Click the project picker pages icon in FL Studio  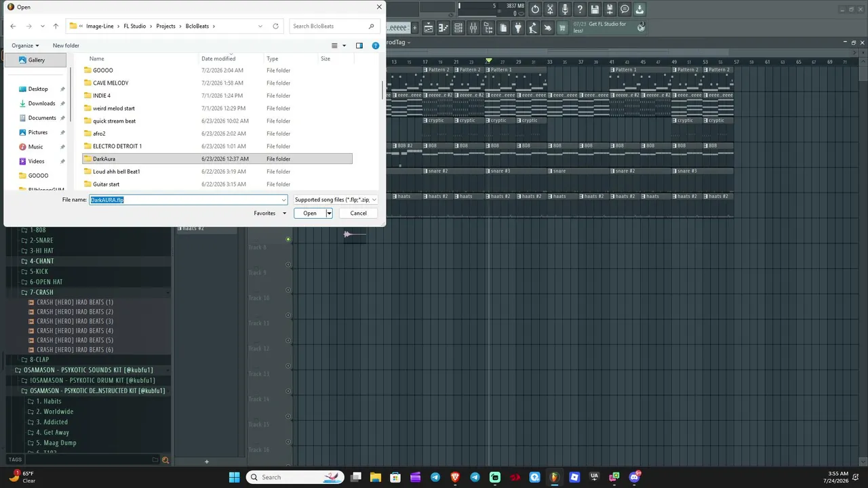tap(503, 28)
